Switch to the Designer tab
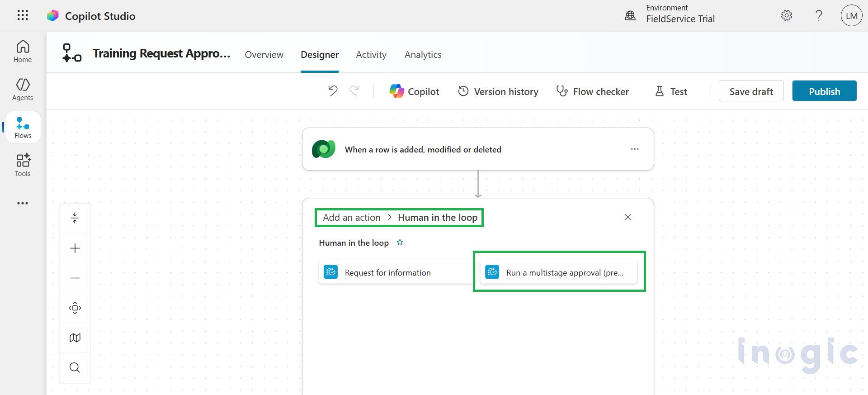The image size is (868, 395). point(320,54)
